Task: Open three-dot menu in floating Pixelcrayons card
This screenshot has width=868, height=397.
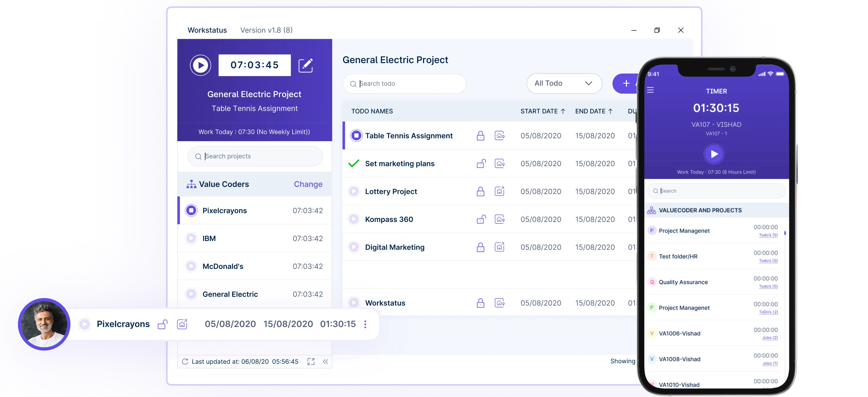Action: coord(365,324)
